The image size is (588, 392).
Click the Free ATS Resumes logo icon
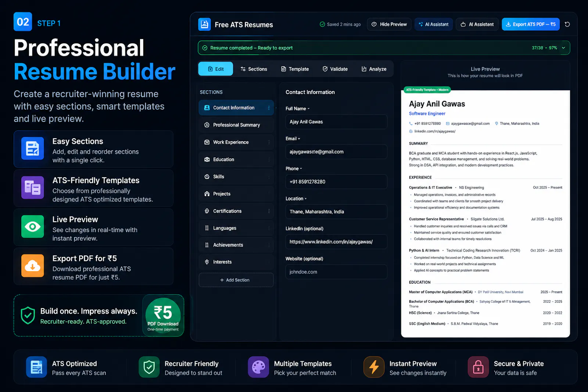(x=204, y=24)
